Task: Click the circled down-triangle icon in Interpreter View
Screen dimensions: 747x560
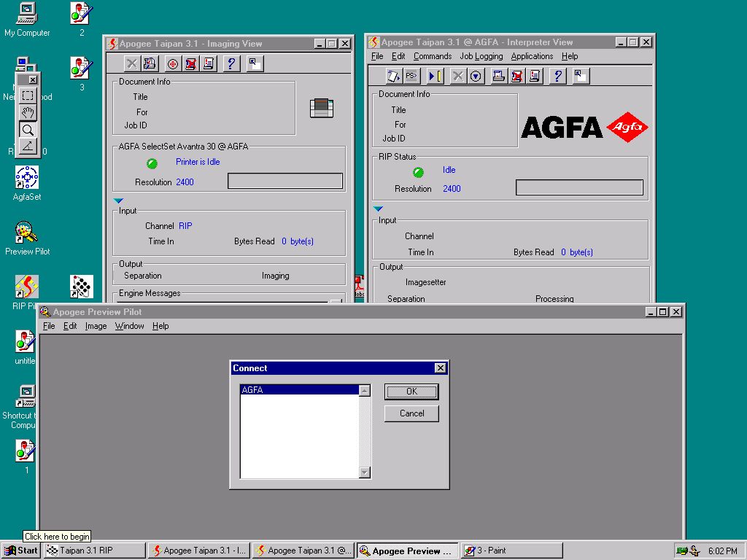Action: pos(476,76)
